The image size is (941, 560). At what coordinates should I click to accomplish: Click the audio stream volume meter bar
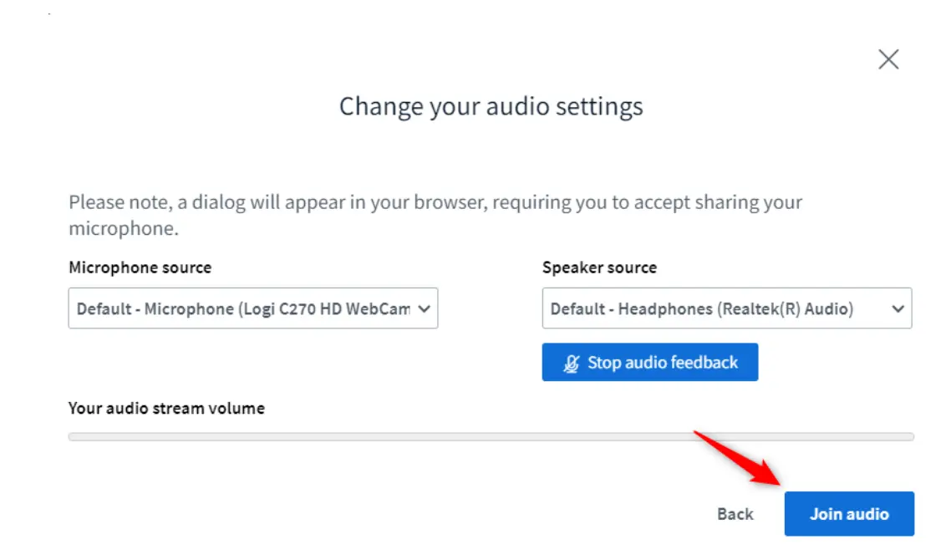[x=491, y=436]
